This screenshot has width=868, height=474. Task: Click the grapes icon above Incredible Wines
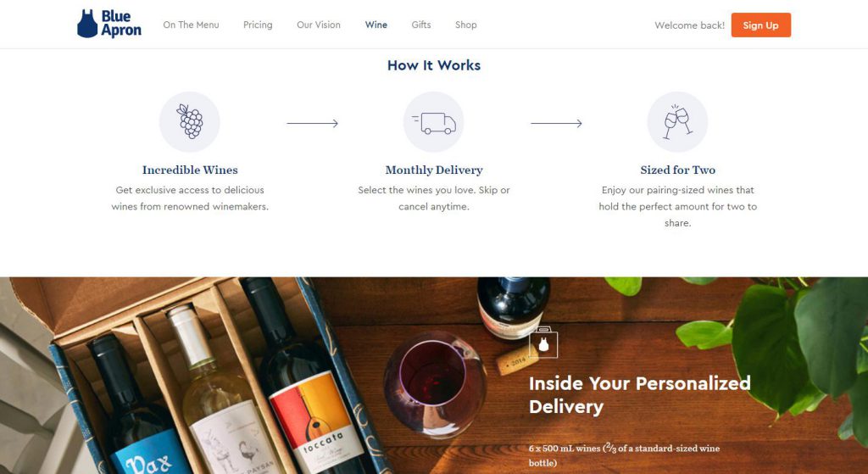click(190, 122)
